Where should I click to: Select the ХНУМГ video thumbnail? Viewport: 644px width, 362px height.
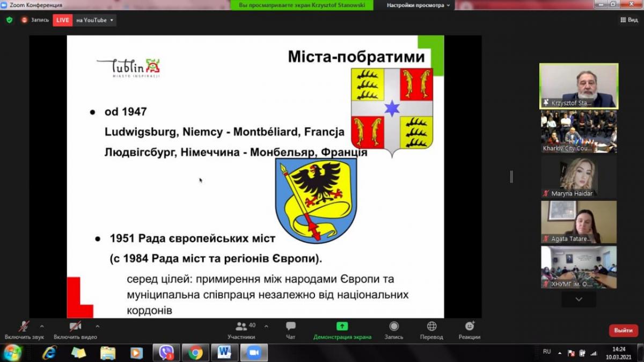pyautogui.click(x=579, y=267)
